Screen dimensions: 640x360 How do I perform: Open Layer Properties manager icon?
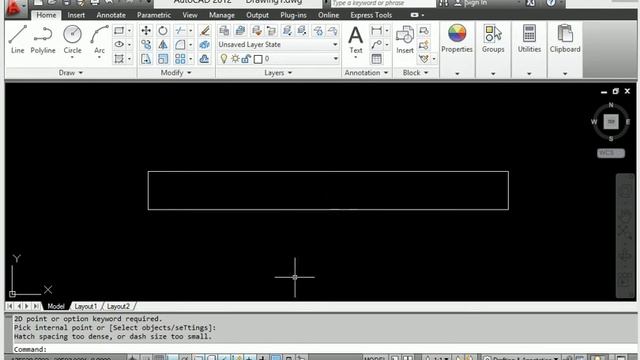click(224, 31)
